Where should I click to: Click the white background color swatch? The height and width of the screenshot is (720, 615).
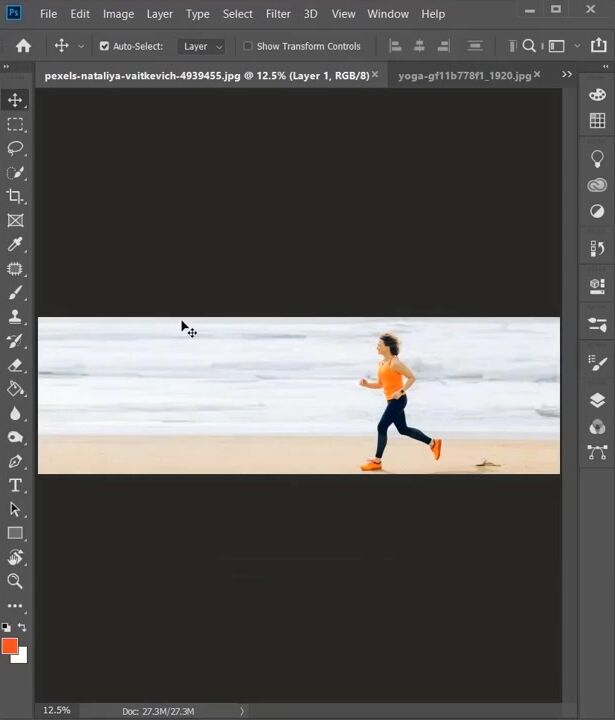click(x=22, y=658)
